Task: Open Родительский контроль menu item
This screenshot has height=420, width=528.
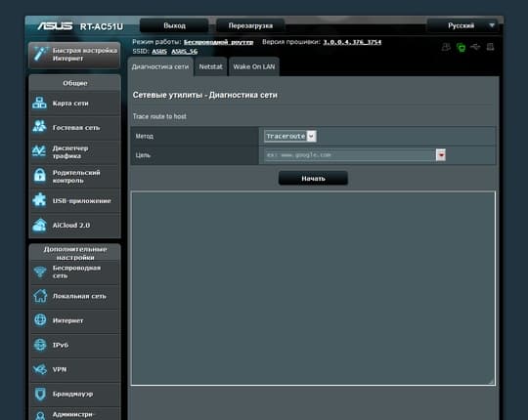Action: click(x=75, y=176)
